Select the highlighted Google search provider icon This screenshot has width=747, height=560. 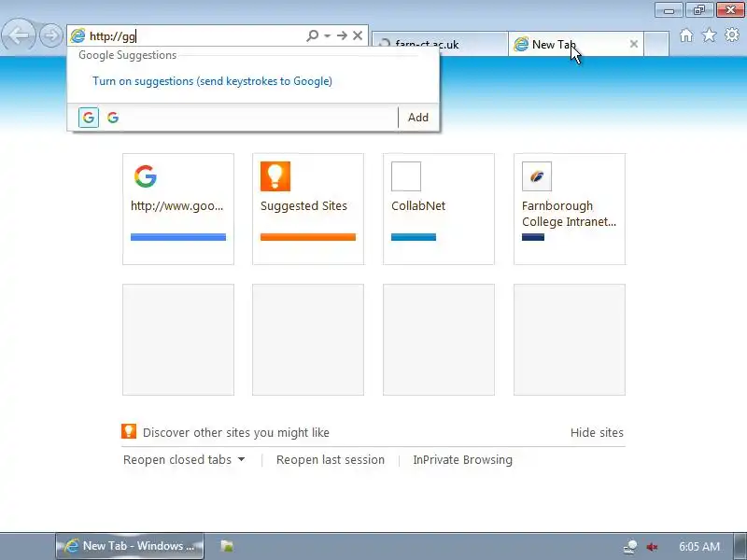(x=89, y=118)
